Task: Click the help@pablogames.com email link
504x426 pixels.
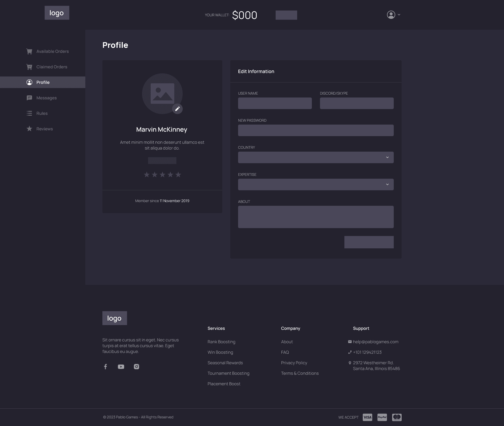Action: point(375,342)
